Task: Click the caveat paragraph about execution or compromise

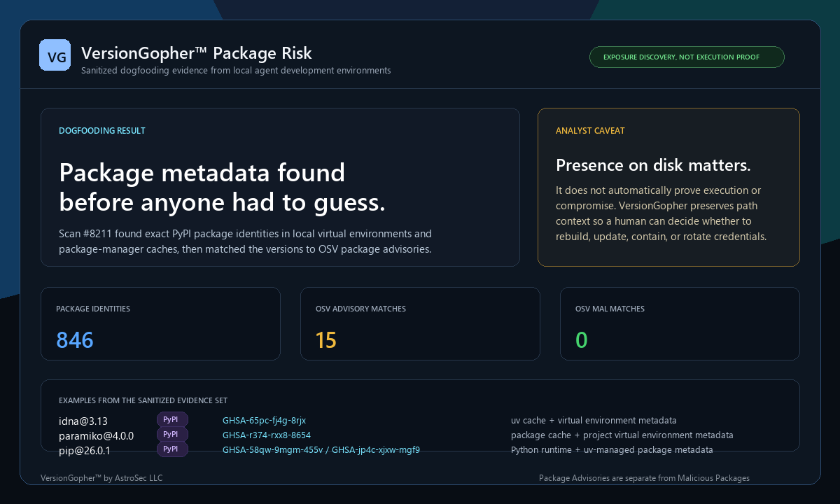Action: tap(661, 213)
